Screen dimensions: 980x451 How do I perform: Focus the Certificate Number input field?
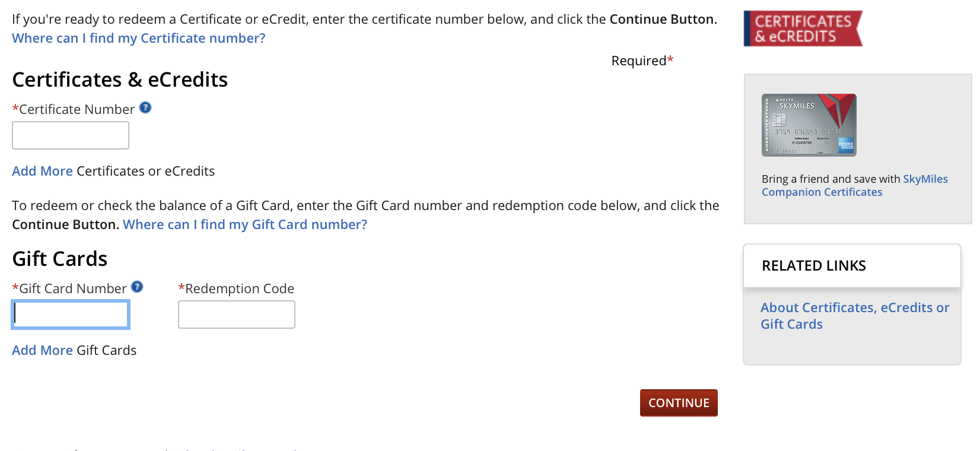71,135
